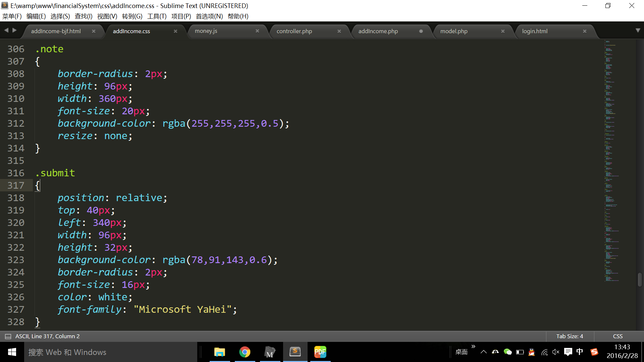Place cursor on .submit selector
Image resolution: width=644 pixels, height=362 pixels.
pos(55,173)
